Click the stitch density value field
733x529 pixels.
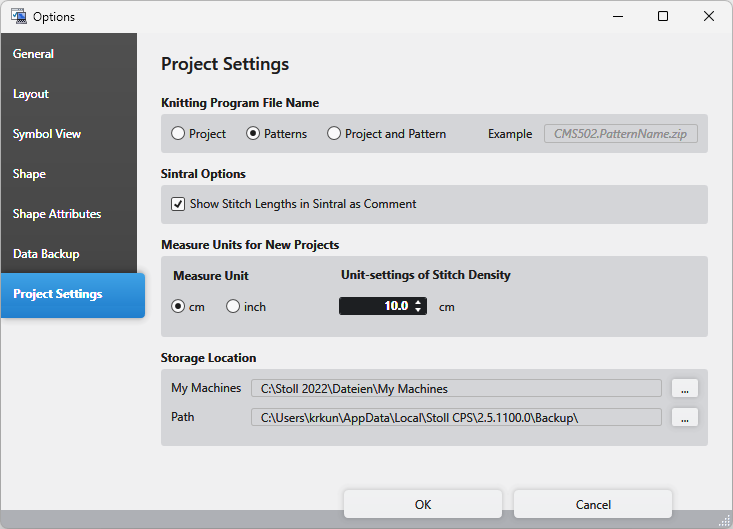[x=375, y=307]
